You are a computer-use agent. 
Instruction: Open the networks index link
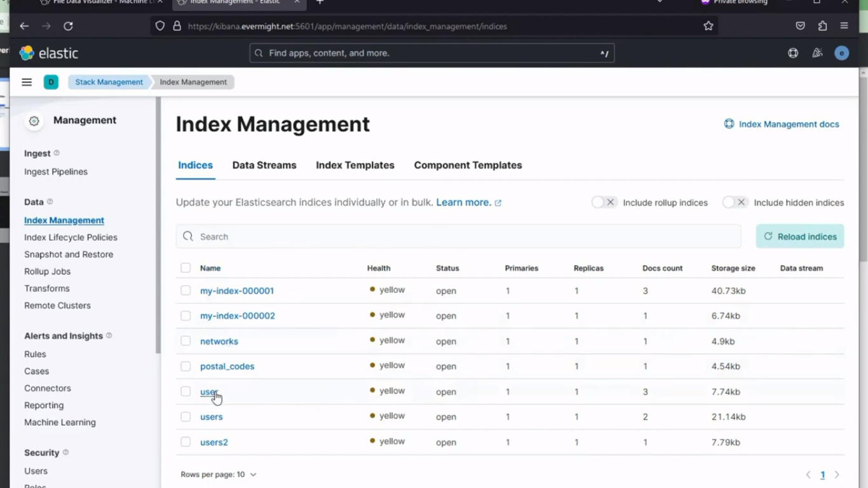219,341
